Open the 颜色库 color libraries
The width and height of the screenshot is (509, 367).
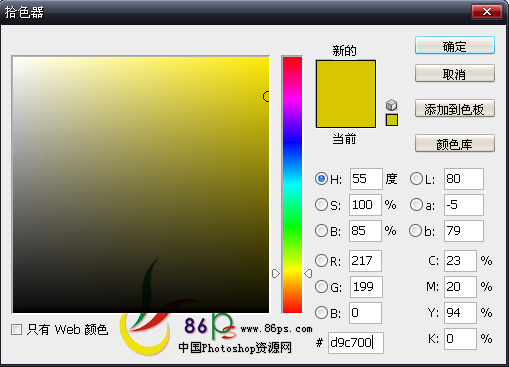pyautogui.click(x=455, y=143)
